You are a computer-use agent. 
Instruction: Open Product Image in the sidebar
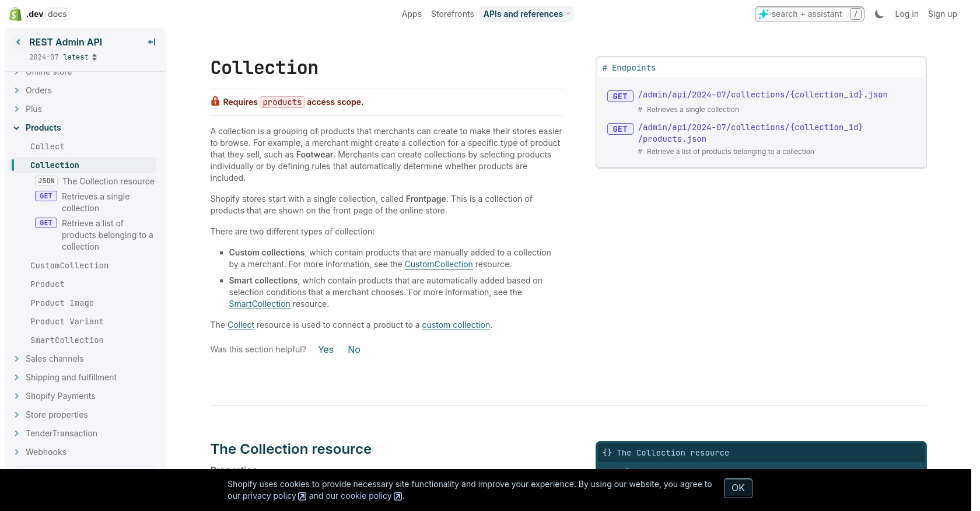click(x=62, y=303)
